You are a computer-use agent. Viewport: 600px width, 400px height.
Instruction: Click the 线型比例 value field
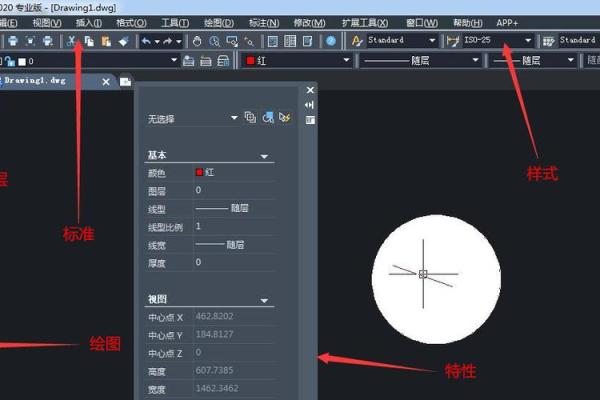(x=234, y=227)
